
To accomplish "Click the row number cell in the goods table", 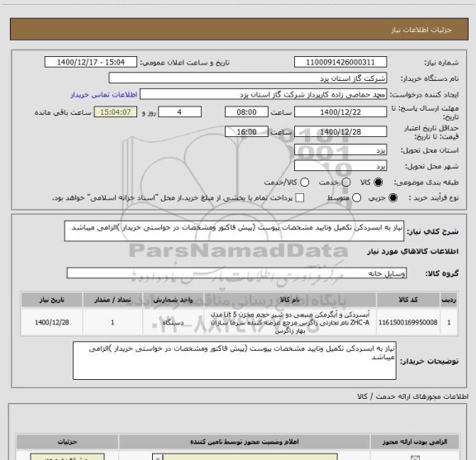I will coord(449,322).
